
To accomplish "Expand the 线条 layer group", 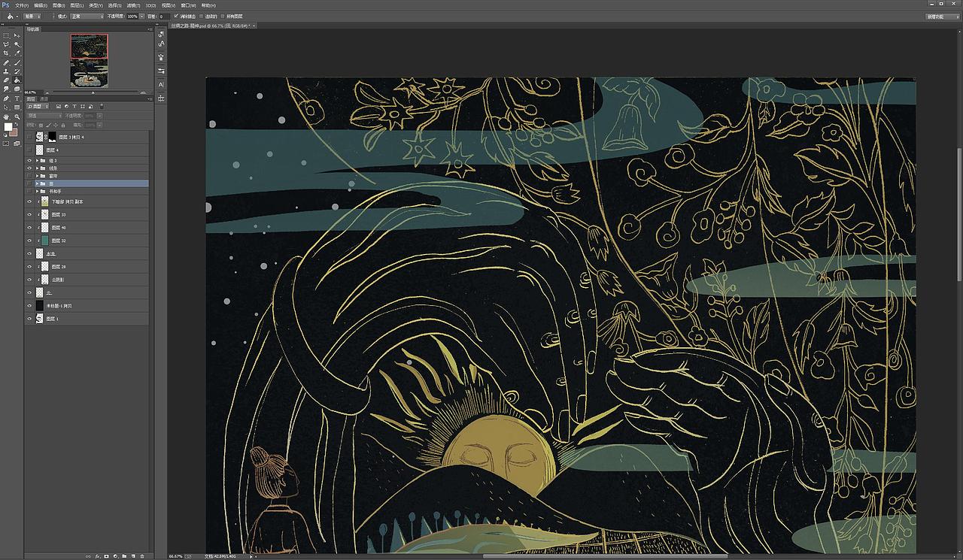I will tap(37, 168).
